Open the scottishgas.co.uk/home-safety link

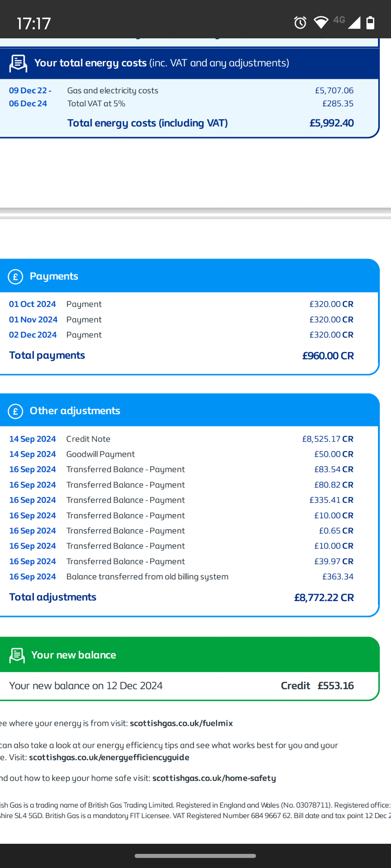pyautogui.click(x=214, y=778)
